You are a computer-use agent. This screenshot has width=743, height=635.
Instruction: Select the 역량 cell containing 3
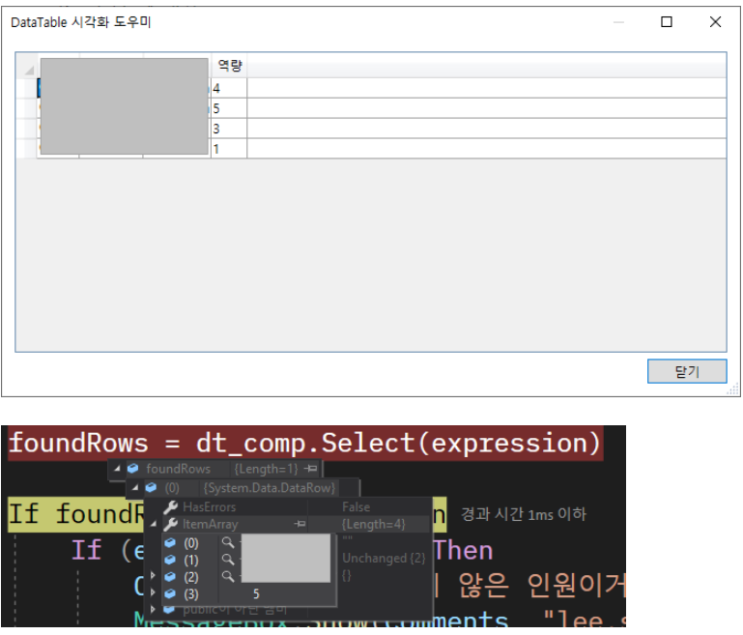(229, 128)
